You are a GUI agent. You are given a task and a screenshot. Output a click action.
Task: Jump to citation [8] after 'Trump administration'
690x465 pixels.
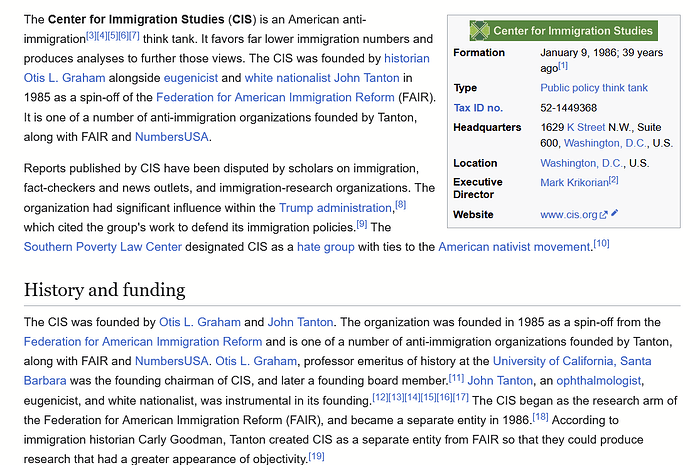tap(400, 205)
